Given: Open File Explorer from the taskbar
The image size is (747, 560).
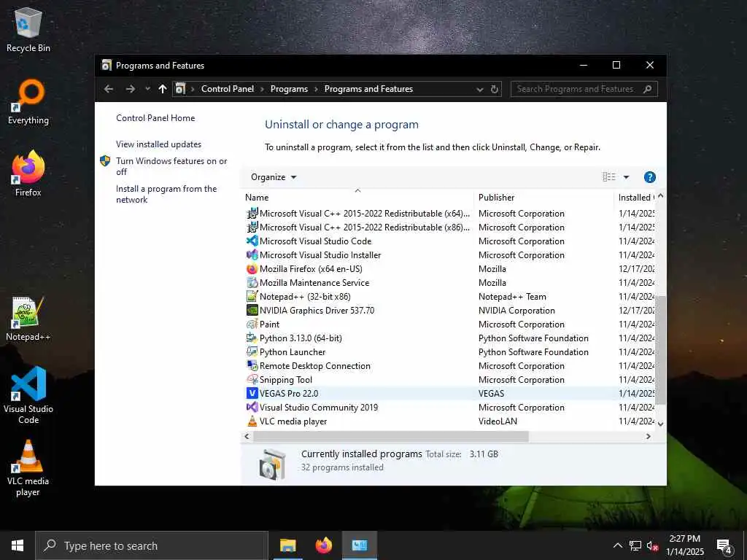Looking at the screenshot, I should click(287, 545).
